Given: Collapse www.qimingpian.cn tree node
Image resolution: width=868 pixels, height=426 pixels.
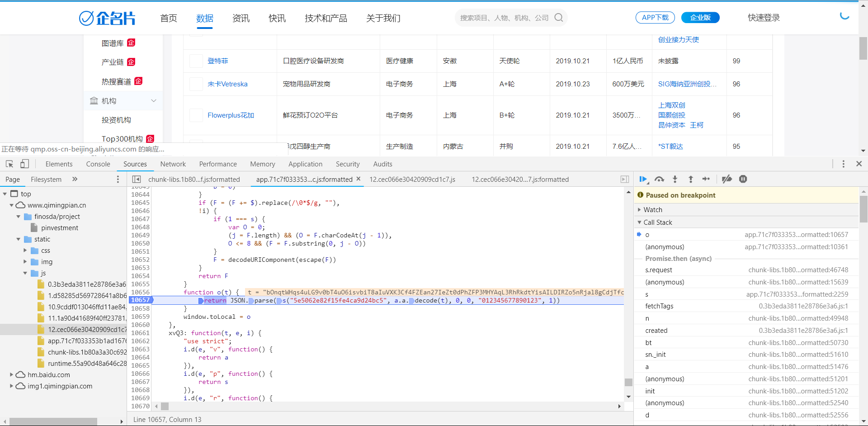Looking at the screenshot, I should pyautogui.click(x=12, y=205).
